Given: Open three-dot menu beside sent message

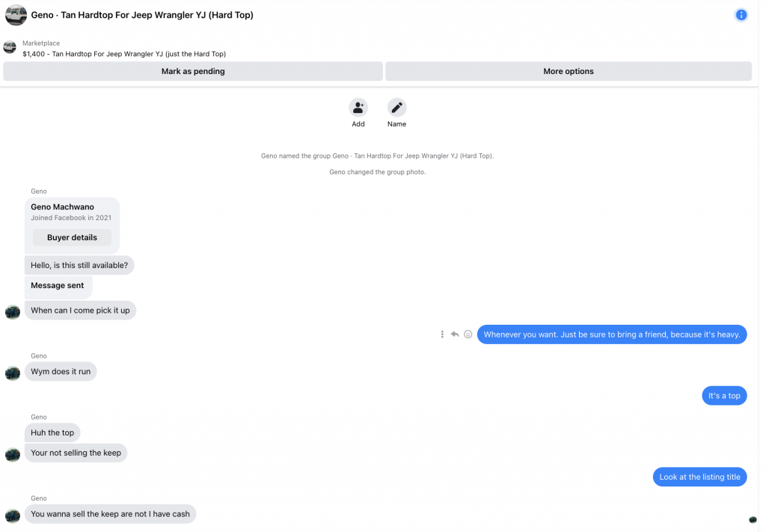Looking at the screenshot, I should click(442, 334).
